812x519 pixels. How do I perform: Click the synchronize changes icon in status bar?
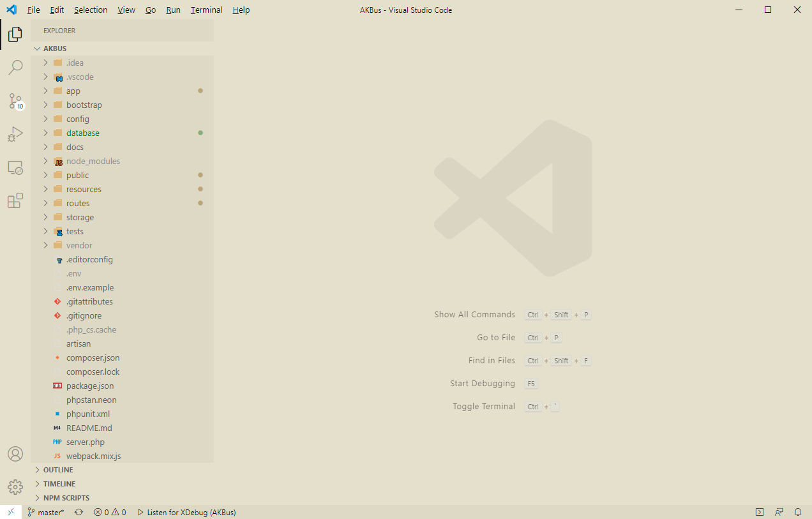(x=79, y=512)
